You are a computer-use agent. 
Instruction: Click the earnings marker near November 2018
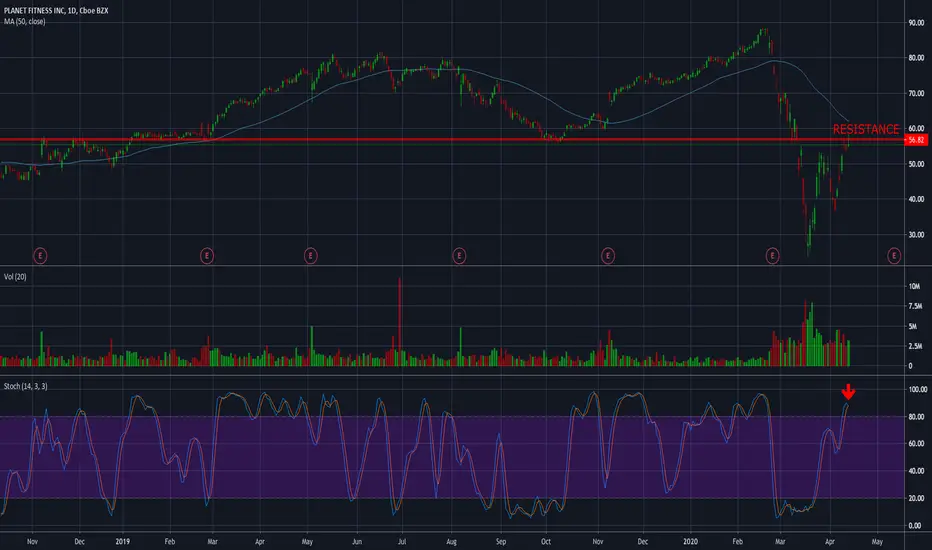pos(40,256)
